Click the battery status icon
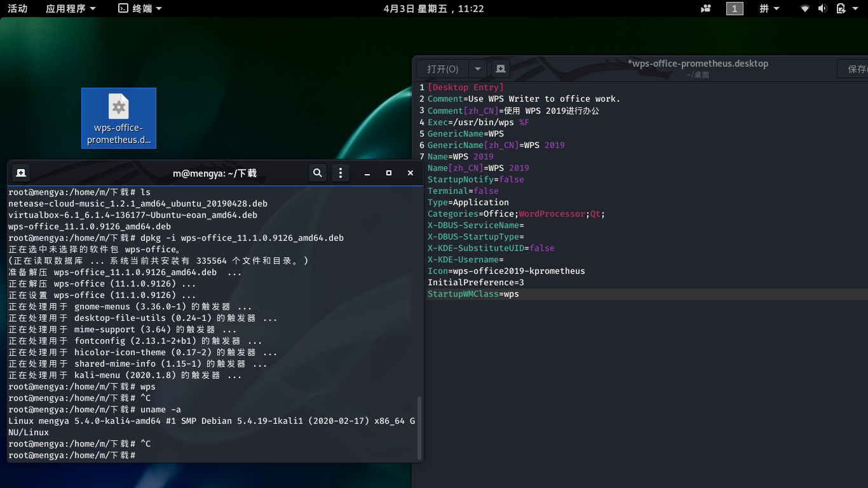 [841, 8]
